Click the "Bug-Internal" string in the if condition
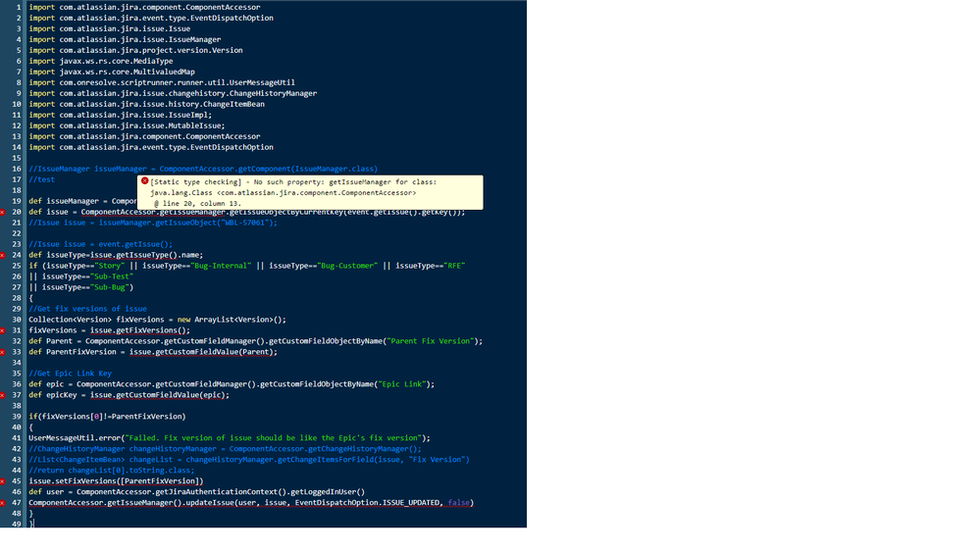This screenshot has height=551, width=980. tap(221, 266)
